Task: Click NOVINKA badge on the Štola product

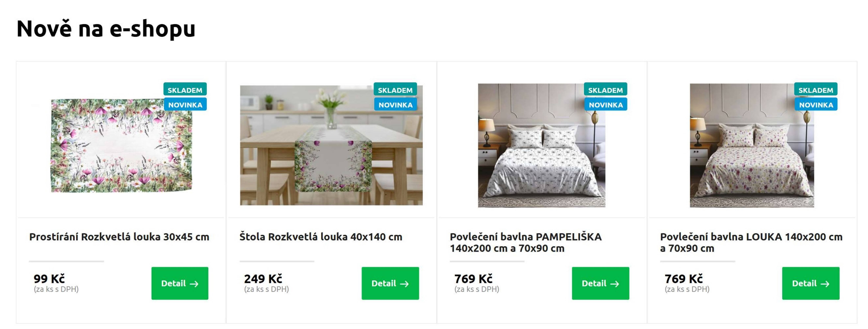Action: [395, 104]
